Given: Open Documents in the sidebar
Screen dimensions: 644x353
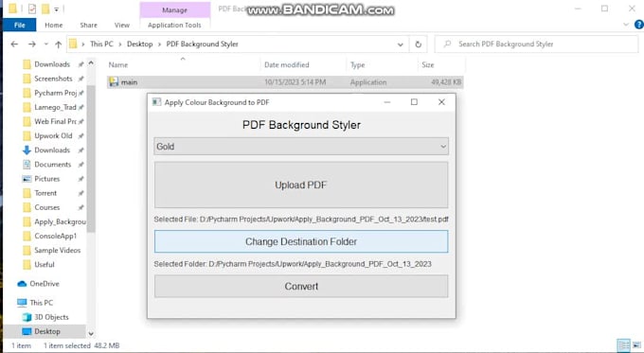Looking at the screenshot, I should pos(53,165).
